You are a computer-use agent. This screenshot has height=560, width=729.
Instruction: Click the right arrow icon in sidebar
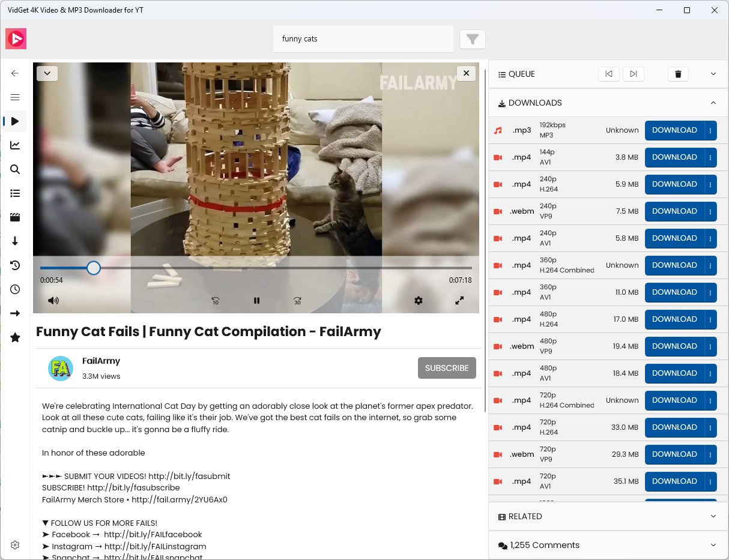point(15,313)
